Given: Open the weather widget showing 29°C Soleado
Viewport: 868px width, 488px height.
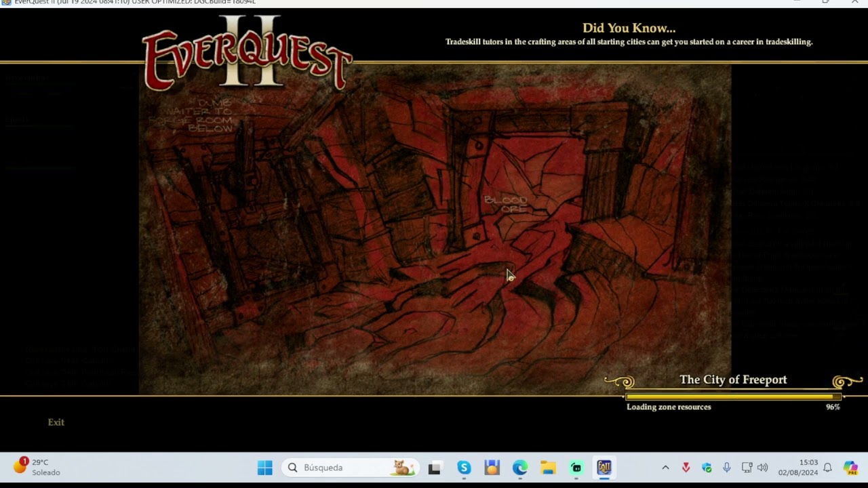Looking at the screenshot, I should coord(37,467).
